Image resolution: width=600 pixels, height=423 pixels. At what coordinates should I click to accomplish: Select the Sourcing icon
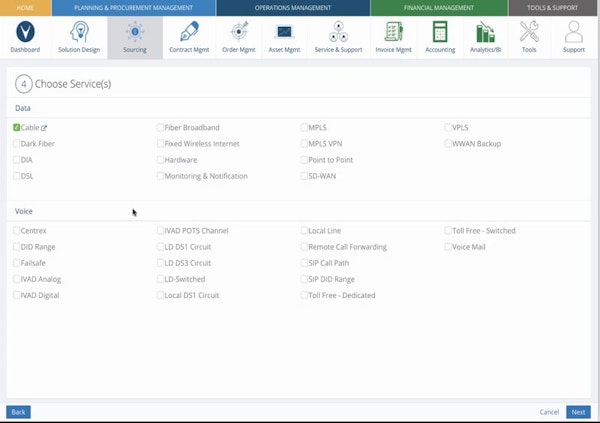coord(135,32)
